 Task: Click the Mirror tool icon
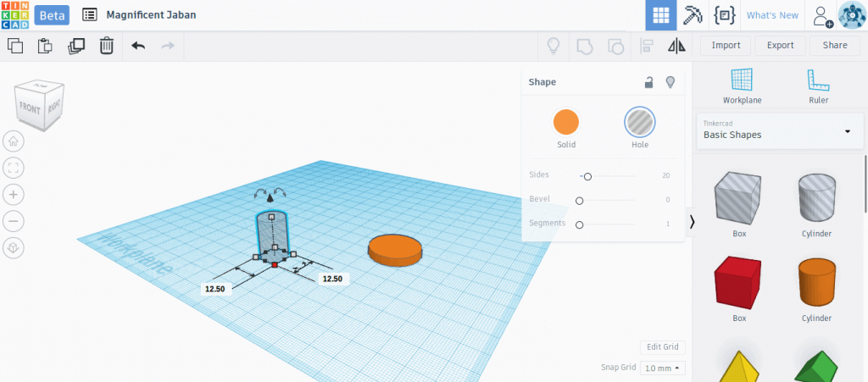[x=676, y=46]
